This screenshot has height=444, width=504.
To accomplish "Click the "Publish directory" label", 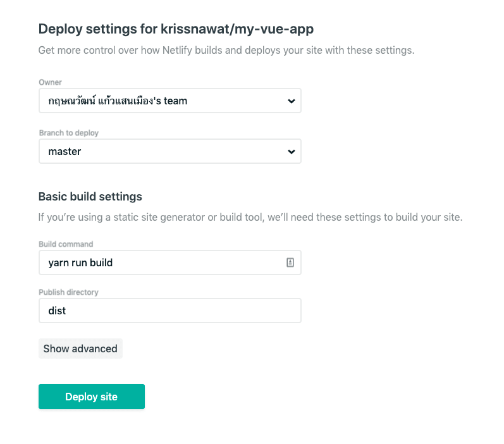I will 68,292.
